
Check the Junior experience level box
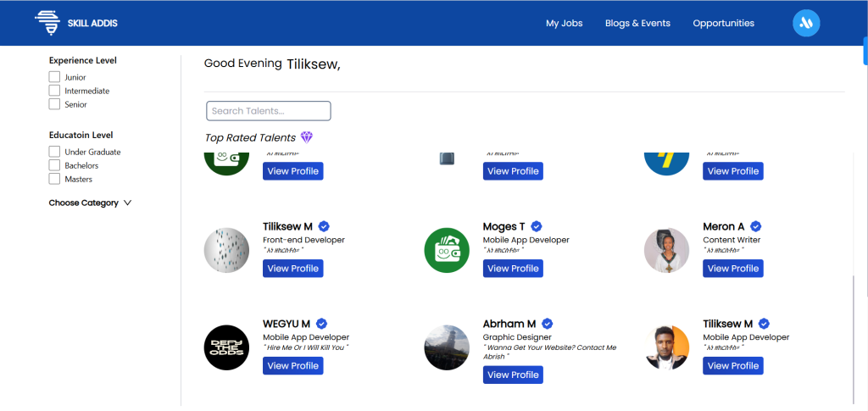54,77
